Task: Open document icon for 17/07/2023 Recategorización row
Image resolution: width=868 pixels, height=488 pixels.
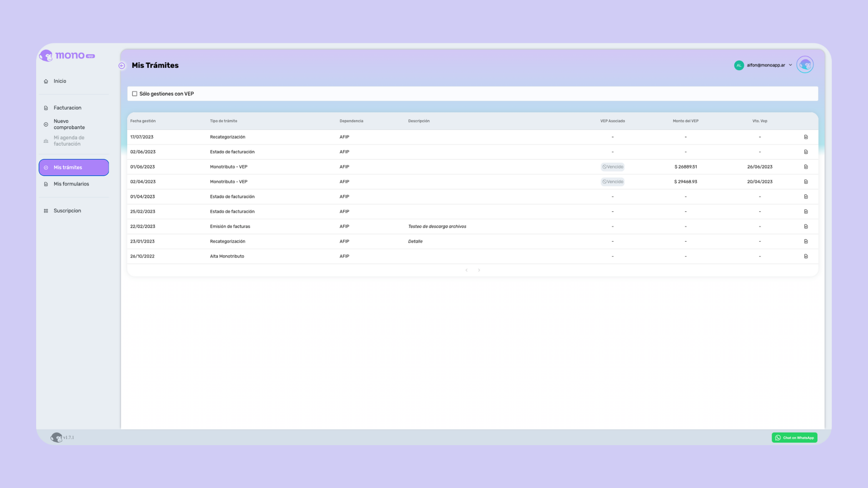Action: point(806,137)
